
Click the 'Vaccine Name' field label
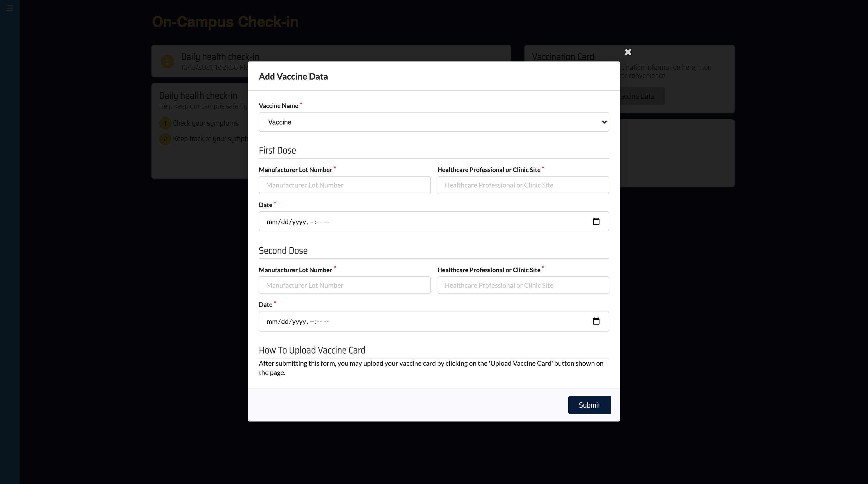pyautogui.click(x=278, y=106)
